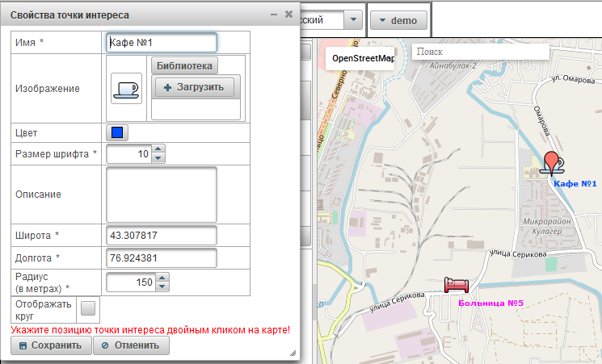This screenshot has width=602, height=364.
Task: Increase font size with the up arrow
Action: pyautogui.click(x=158, y=149)
